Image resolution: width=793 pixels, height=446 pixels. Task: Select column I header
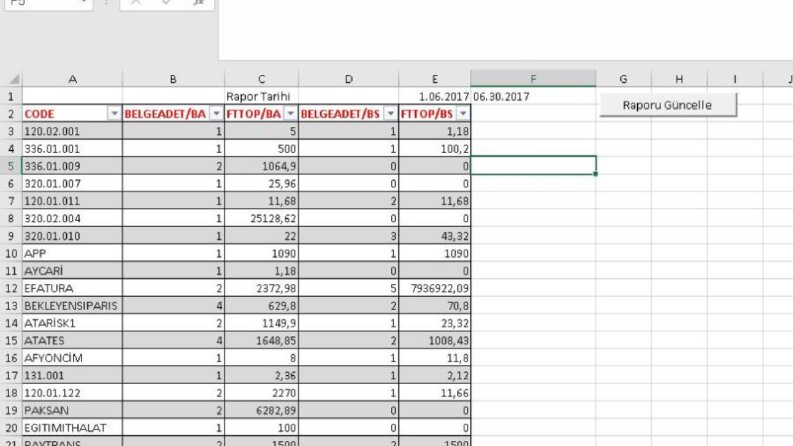(x=735, y=79)
